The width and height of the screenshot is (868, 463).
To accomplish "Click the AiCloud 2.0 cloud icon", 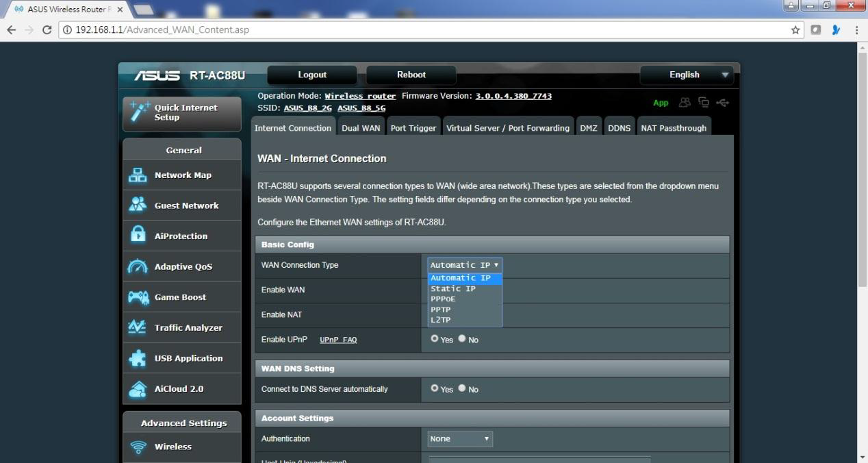I will [x=138, y=389].
